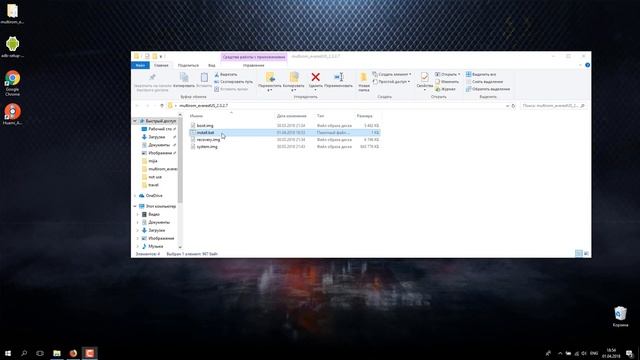Sort by Date modified column header

pyautogui.click(x=291, y=116)
